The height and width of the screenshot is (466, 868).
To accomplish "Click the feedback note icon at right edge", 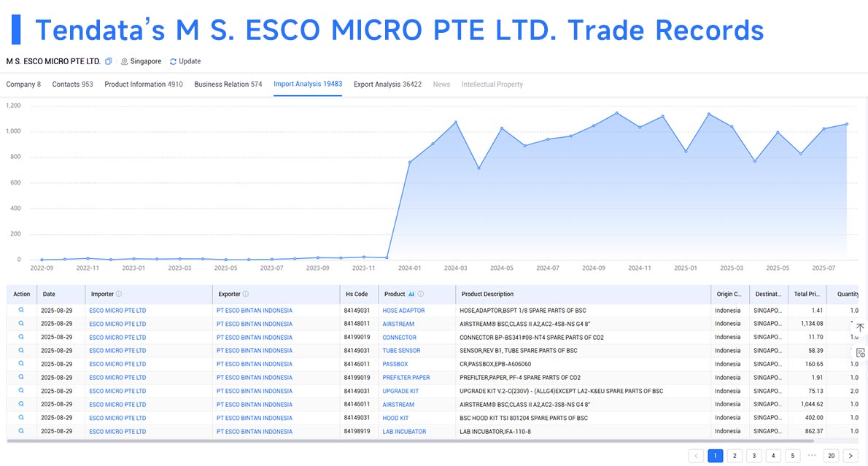I will click(860, 352).
